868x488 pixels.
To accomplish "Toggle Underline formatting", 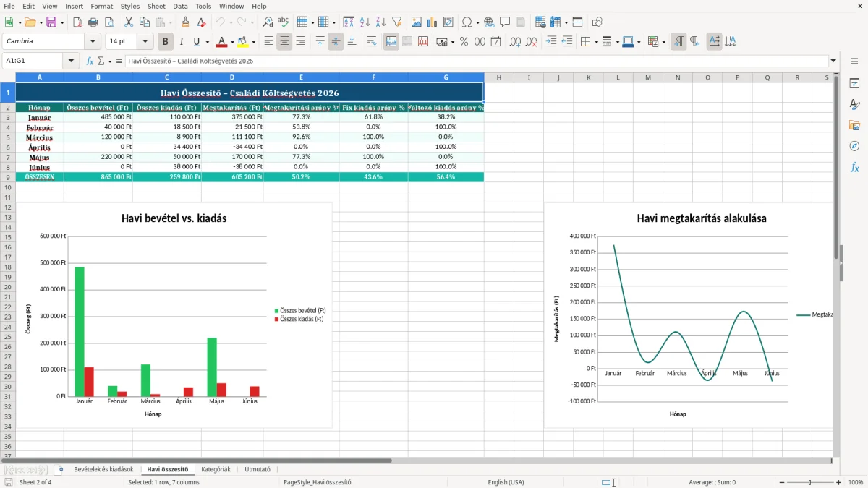I will 196,42.
